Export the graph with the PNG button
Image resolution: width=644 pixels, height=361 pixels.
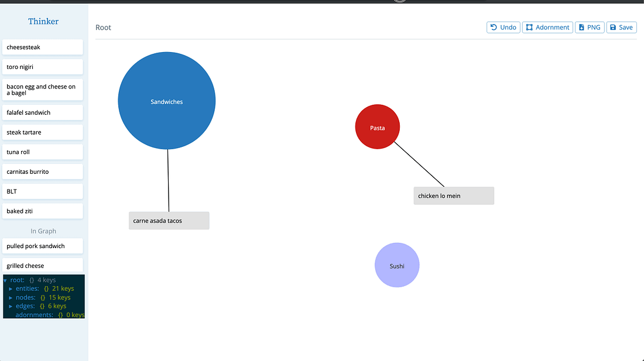[x=590, y=27]
